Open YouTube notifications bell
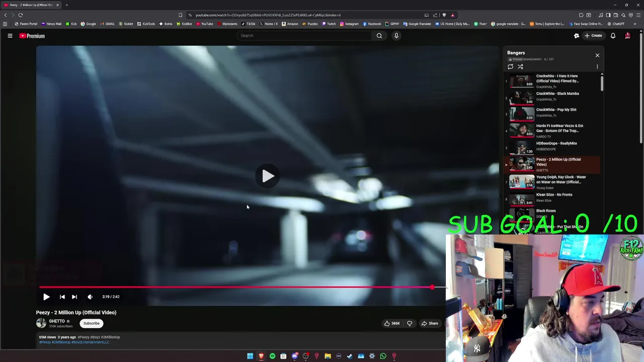This screenshot has height=362, width=644. click(613, 36)
